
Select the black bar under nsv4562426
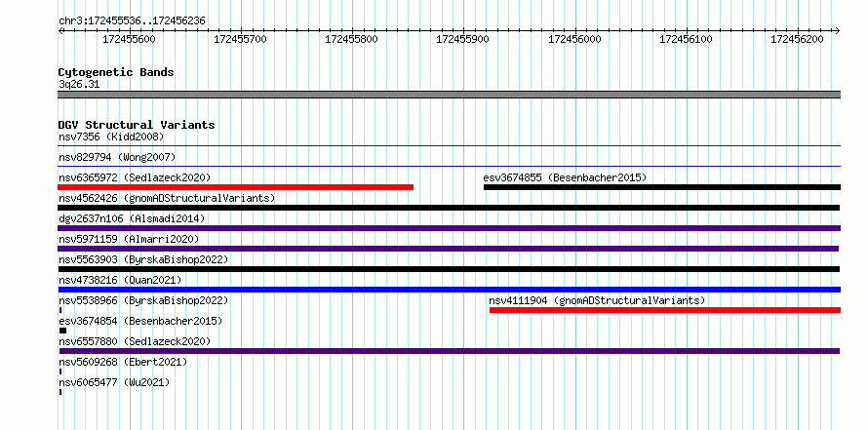(449, 208)
